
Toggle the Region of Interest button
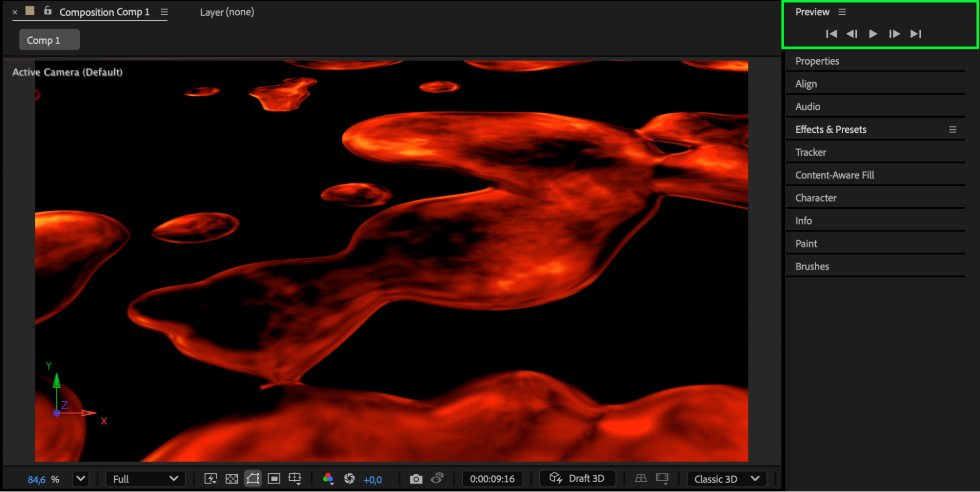click(274, 479)
